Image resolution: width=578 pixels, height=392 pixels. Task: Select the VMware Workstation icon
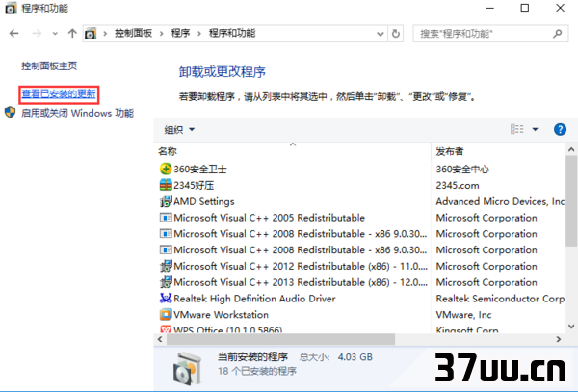166,315
